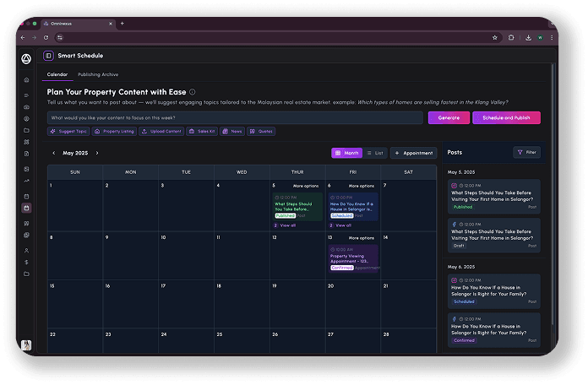Reload the page with the refresh icon
The height and width of the screenshot is (385, 588).
(x=46, y=37)
